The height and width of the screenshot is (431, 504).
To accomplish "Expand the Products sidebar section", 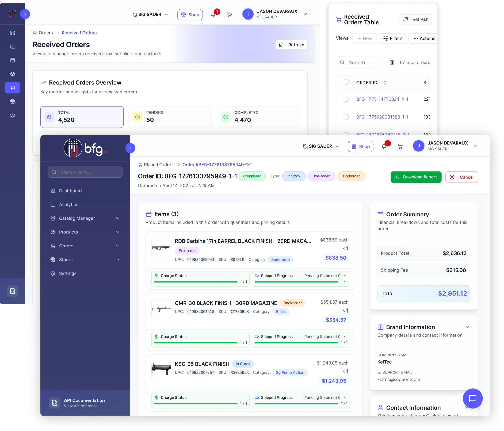I will pos(85,232).
